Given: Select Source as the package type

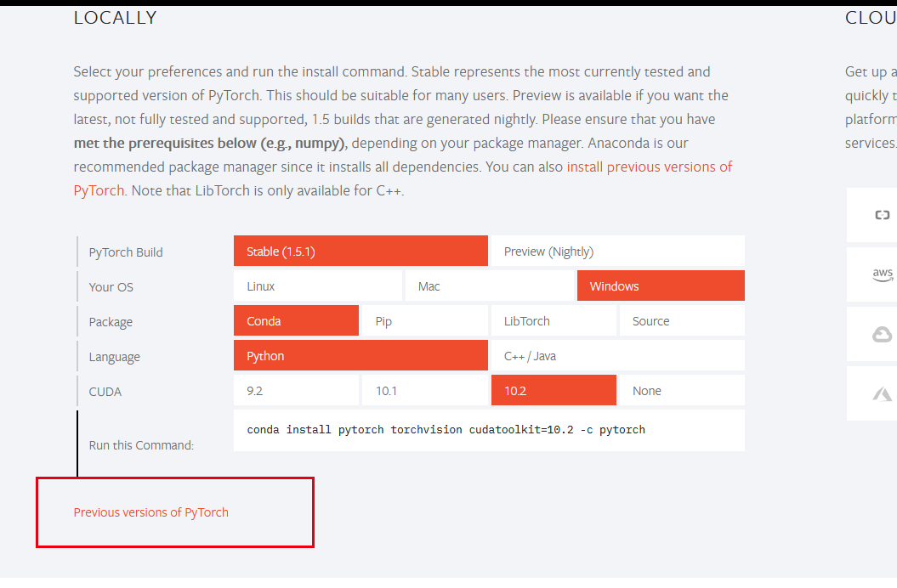Looking at the screenshot, I should pyautogui.click(x=682, y=320).
